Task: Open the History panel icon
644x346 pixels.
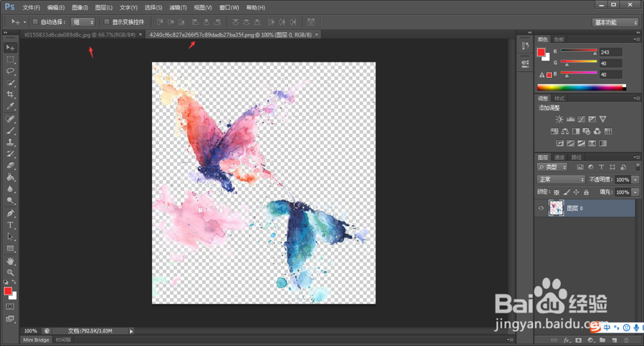Action: click(525, 46)
